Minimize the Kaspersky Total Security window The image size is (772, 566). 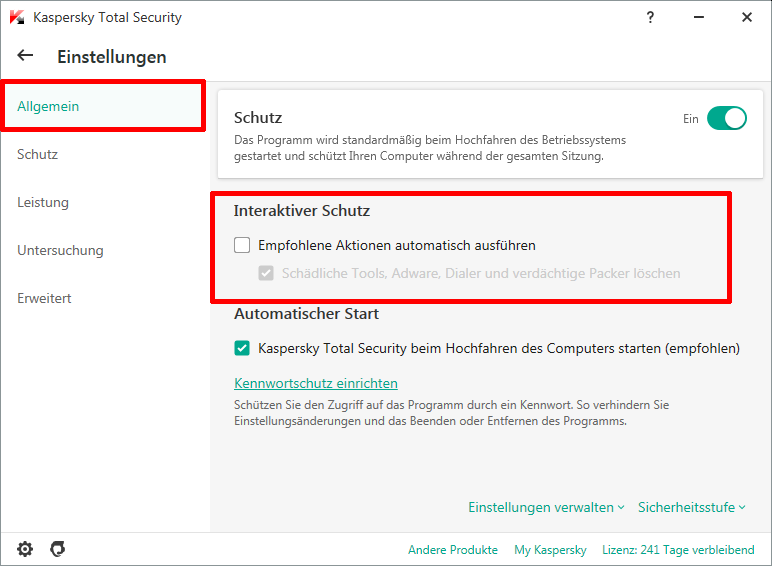pyautogui.click(x=699, y=17)
